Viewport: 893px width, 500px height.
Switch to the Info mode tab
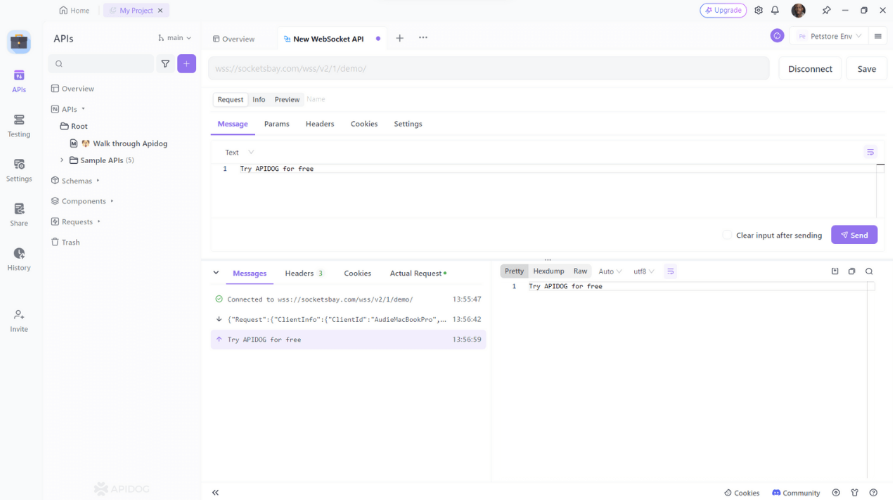pos(259,100)
